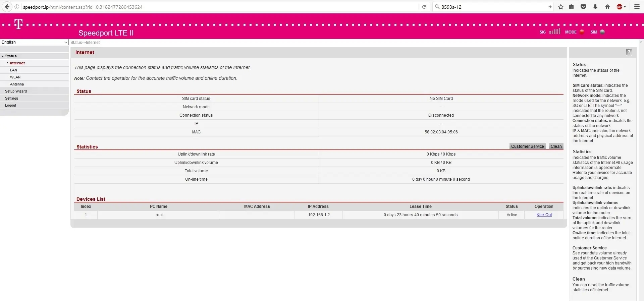Open the WLAN status page
This screenshot has width=644, height=301.
pyautogui.click(x=15, y=77)
